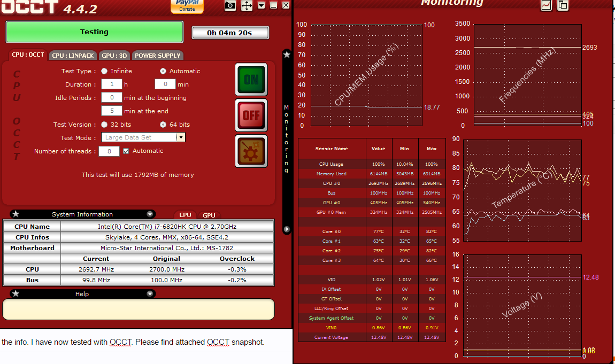Click the Intel Core i7-6820HK CPU name

[x=167, y=227]
